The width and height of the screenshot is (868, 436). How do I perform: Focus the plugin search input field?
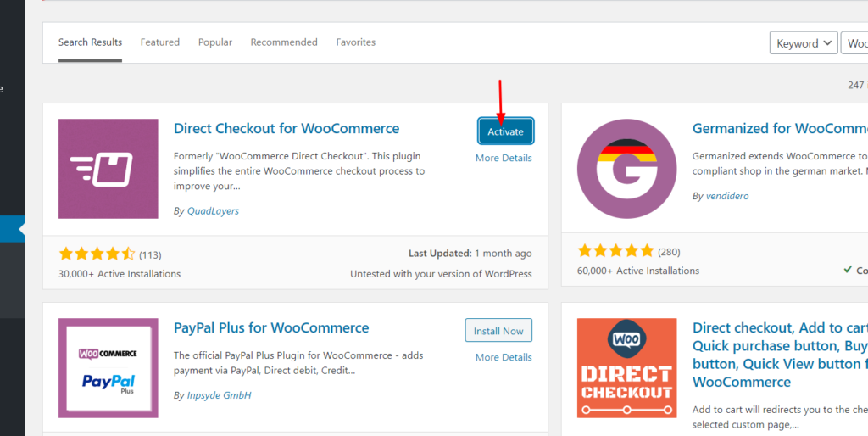[854, 43]
